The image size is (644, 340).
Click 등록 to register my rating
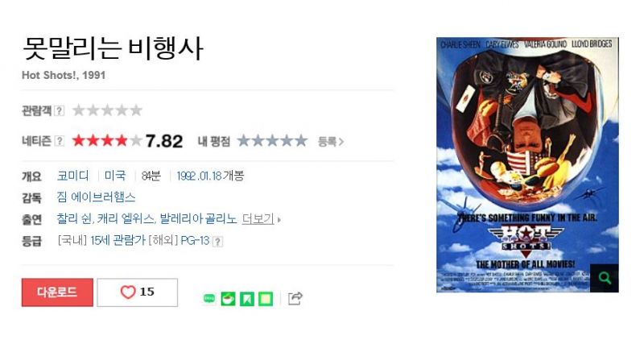coord(330,142)
